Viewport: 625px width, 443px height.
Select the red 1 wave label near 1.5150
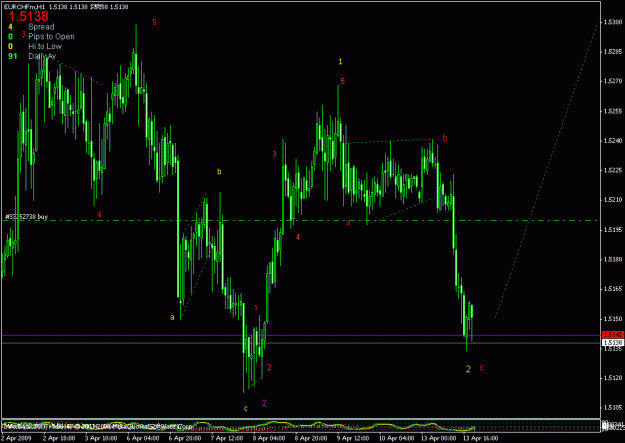coord(256,308)
